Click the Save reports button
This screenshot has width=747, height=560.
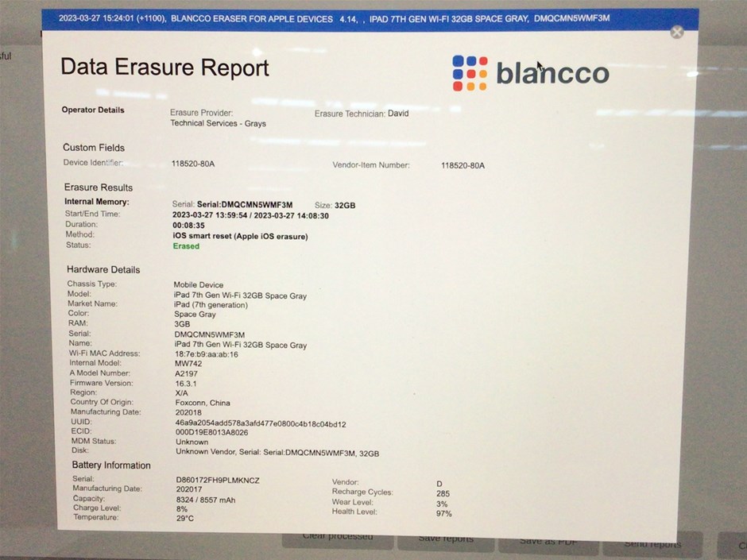(447, 540)
